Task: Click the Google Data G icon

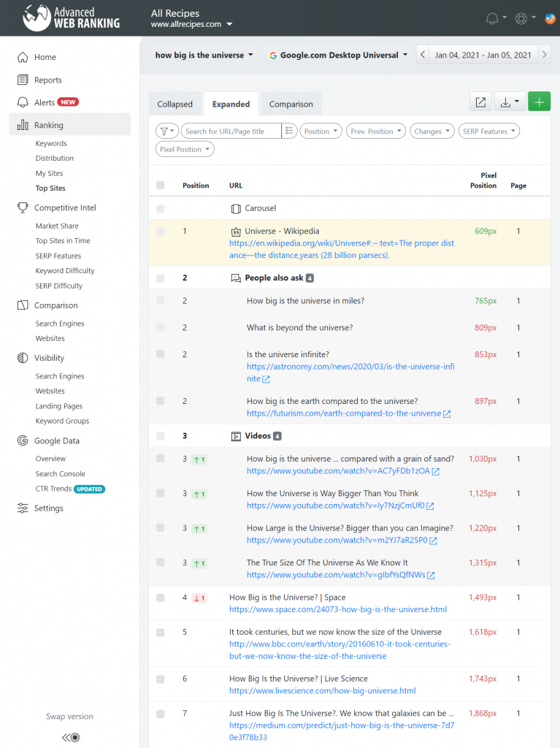Action: coord(23,440)
